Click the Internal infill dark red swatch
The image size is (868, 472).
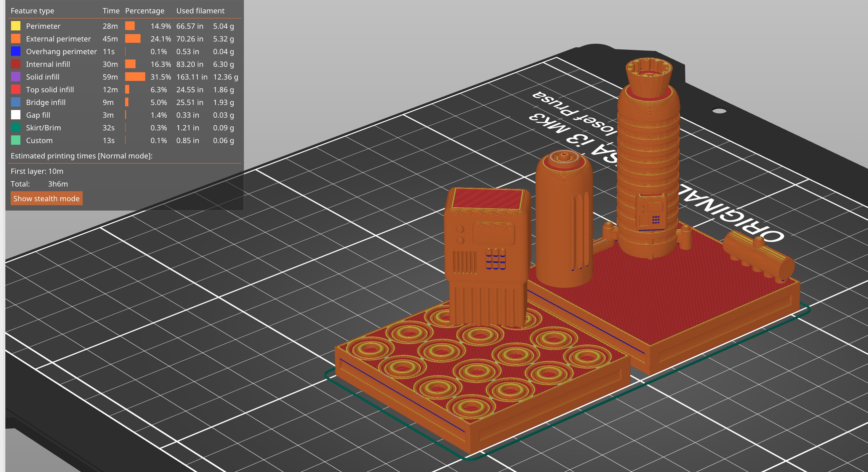(x=15, y=64)
